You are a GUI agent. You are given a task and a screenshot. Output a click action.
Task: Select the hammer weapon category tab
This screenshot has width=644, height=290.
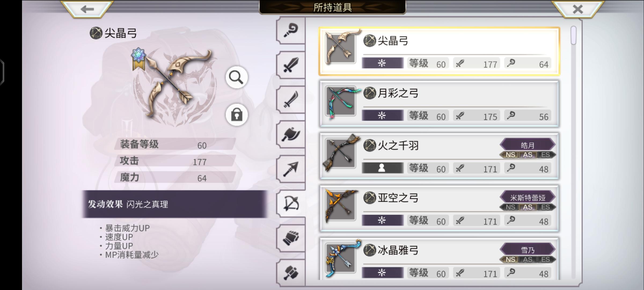pyautogui.click(x=291, y=273)
